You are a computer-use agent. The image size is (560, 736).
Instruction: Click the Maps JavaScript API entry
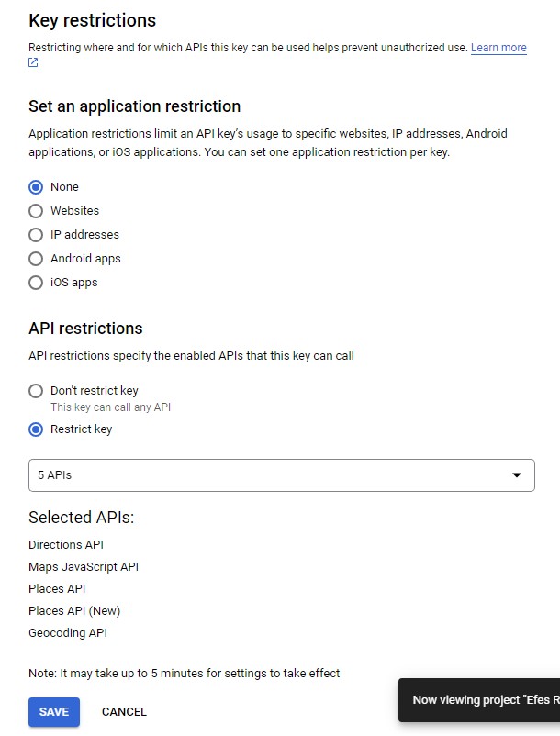[84, 567]
